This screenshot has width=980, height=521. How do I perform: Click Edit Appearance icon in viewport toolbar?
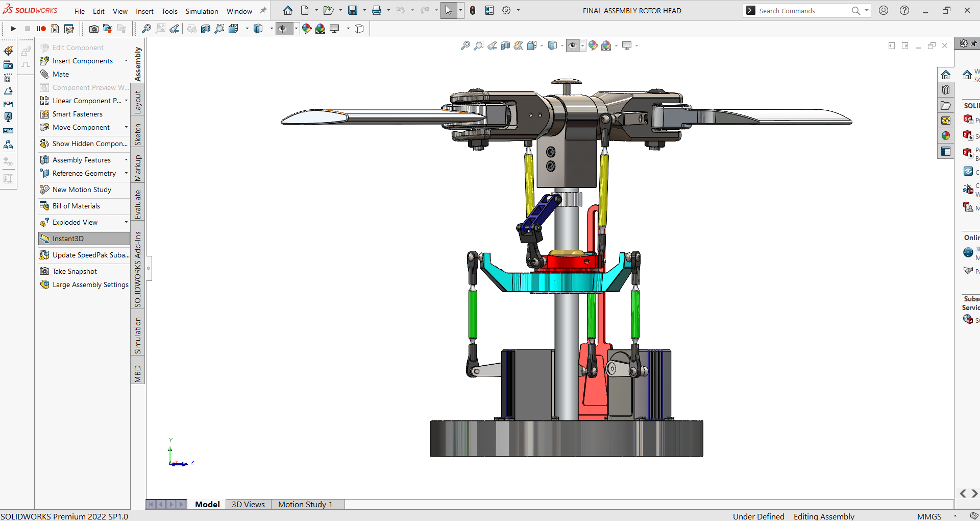[x=593, y=45]
